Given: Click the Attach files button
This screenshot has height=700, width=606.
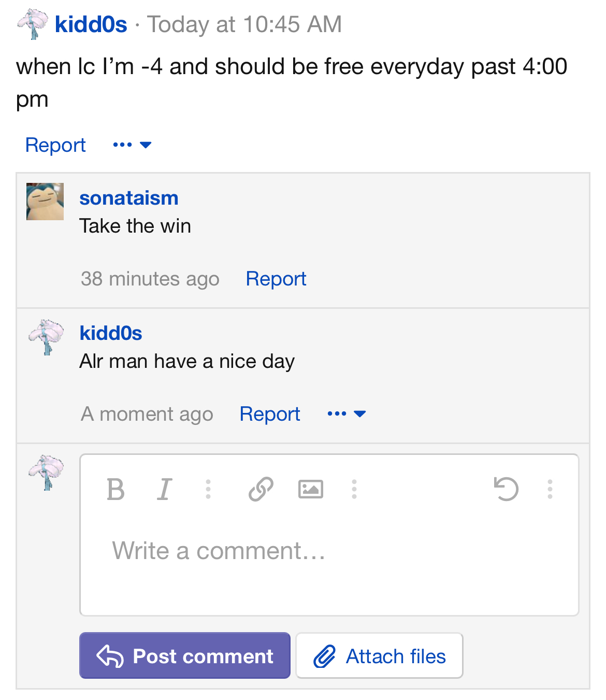Looking at the screenshot, I should [x=380, y=656].
